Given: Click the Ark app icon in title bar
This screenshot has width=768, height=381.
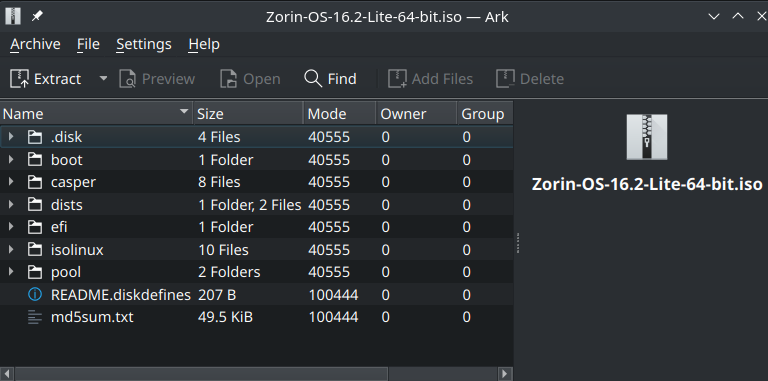Looking at the screenshot, I should pyautogui.click(x=13, y=16).
